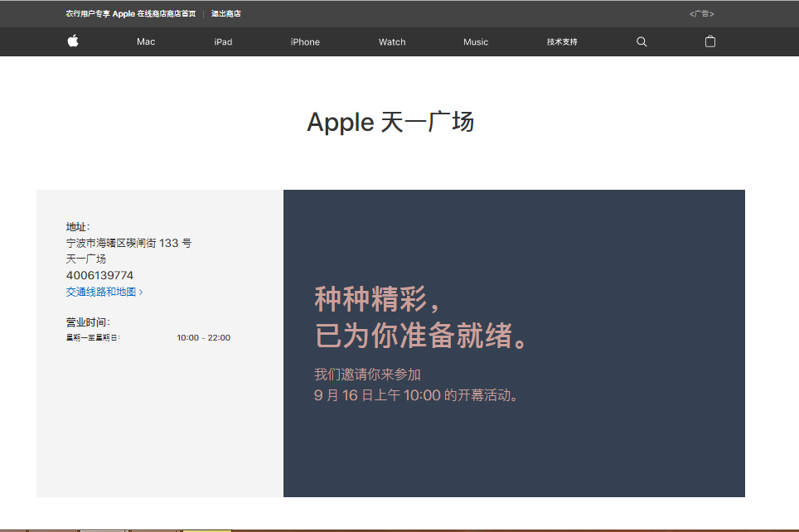Open the iPhone section
The image size is (799, 532).
click(x=304, y=41)
